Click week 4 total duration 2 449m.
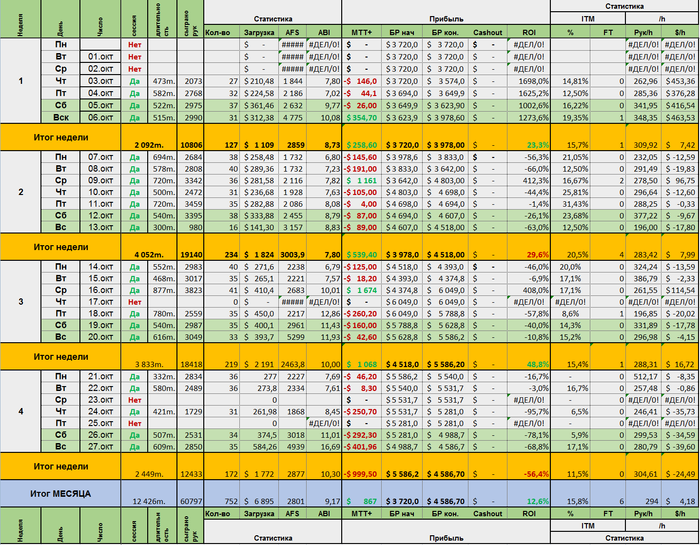 149,466
